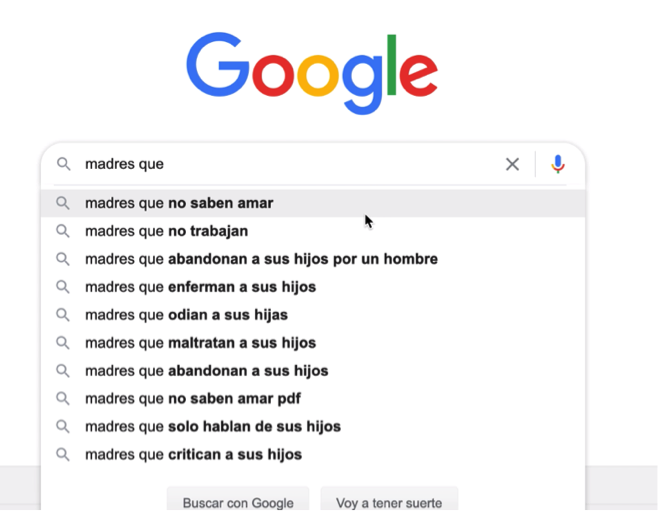Pick suggestion 'madres que odian a sus hijas'
The height and width of the screenshot is (511, 658).
(x=313, y=315)
